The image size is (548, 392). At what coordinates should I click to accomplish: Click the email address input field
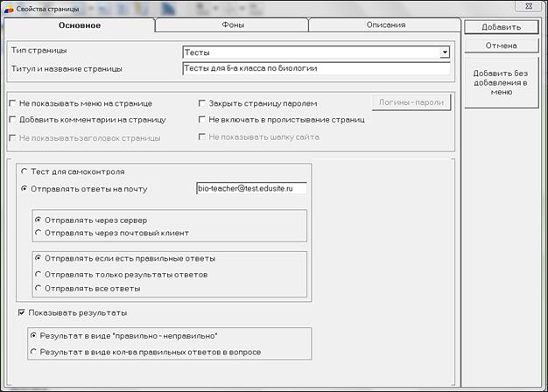tap(250, 188)
